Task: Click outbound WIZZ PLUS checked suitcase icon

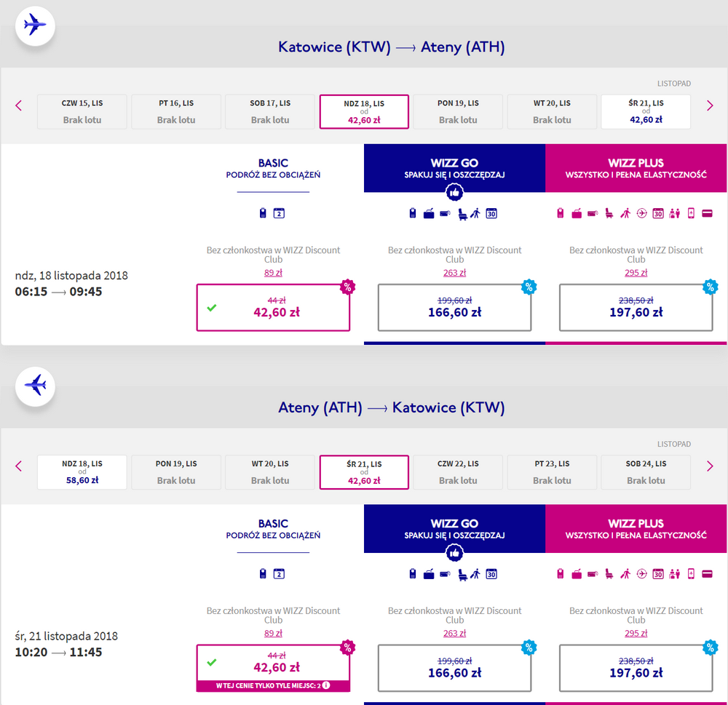Action: (577, 213)
